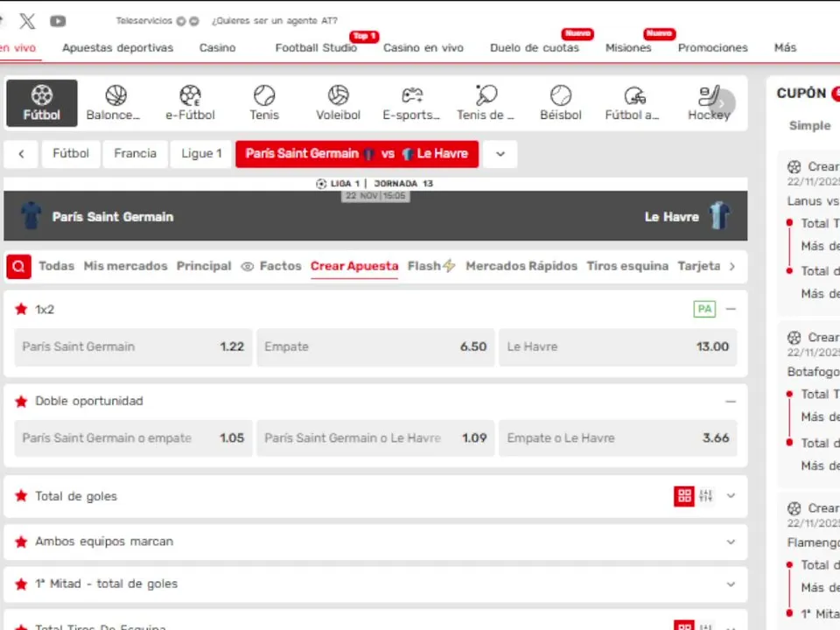Image resolution: width=840 pixels, height=630 pixels.
Task: Toggle favorite star for 1x2 market
Action: pos(21,309)
